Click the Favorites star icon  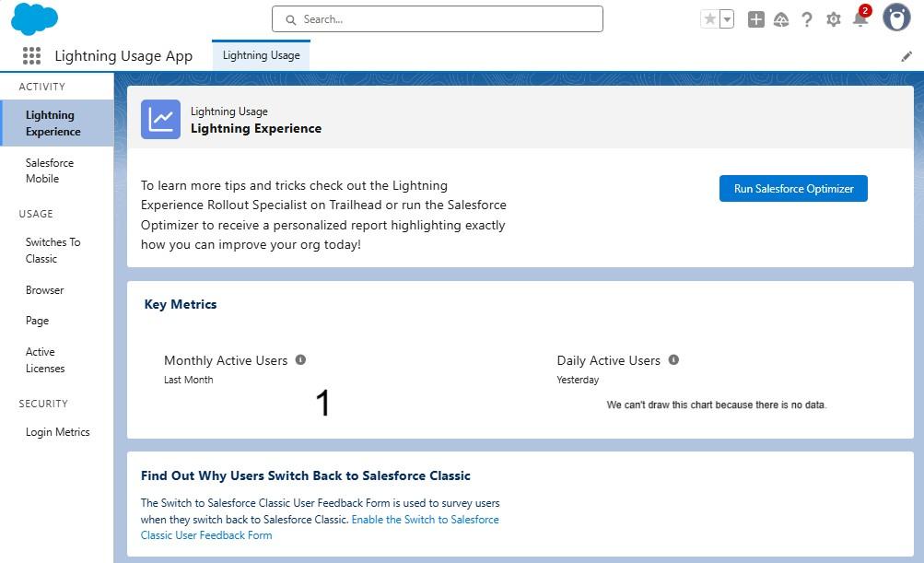coord(710,19)
